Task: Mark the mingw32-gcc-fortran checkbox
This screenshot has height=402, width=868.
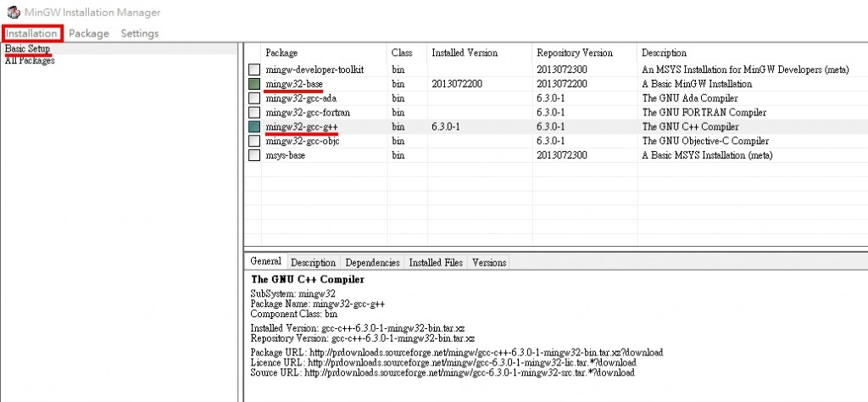Action: [254, 113]
